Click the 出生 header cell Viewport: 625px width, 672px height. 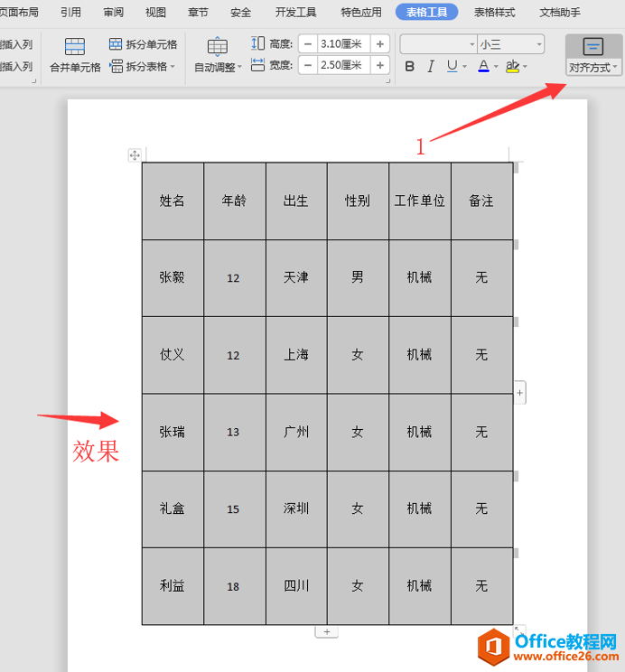296,201
